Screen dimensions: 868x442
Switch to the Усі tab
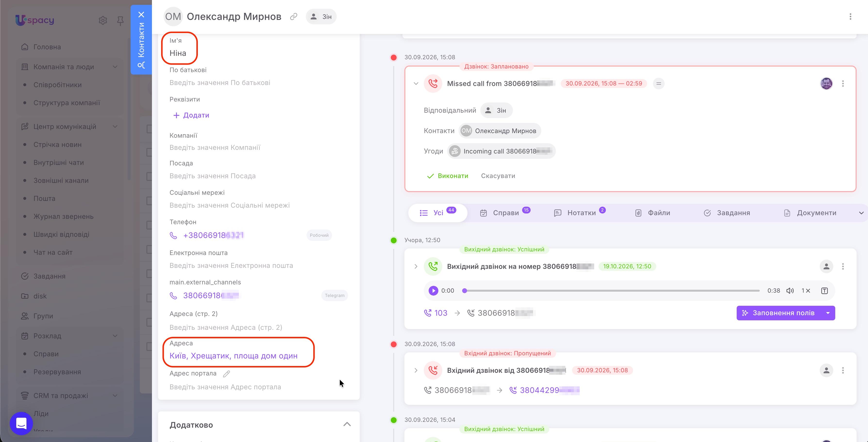point(438,213)
